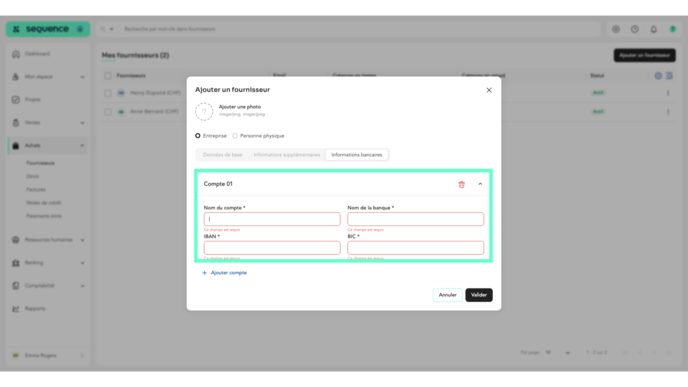The image size is (688, 387).
Task: Expand the Ventes sidebar section
Action: tap(48, 123)
